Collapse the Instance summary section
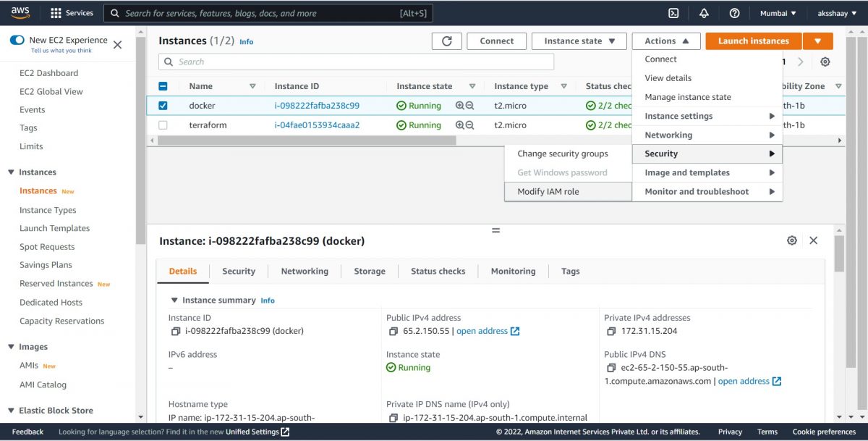868x441 pixels. click(174, 300)
